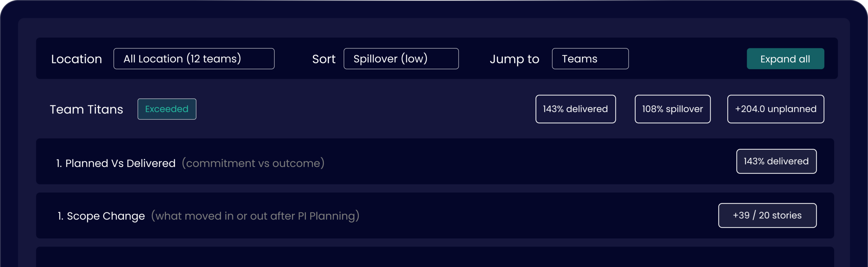This screenshot has height=267, width=868.
Task: Click the Sort label
Action: pyautogui.click(x=323, y=59)
